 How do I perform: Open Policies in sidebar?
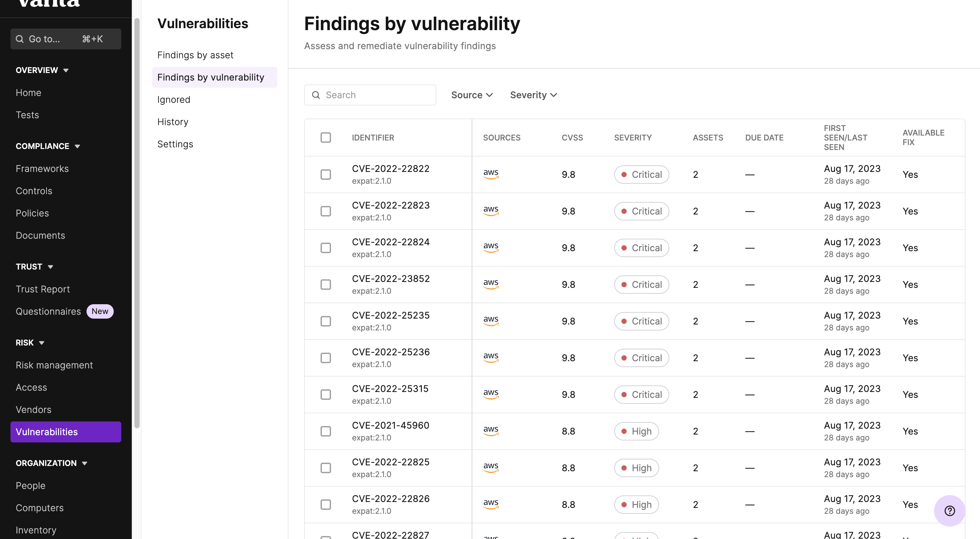point(32,213)
